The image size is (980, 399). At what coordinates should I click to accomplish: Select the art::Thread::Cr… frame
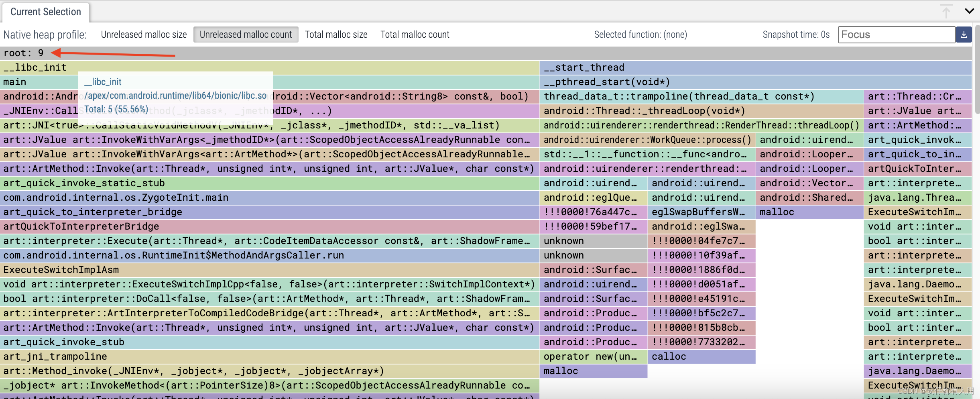click(x=918, y=96)
